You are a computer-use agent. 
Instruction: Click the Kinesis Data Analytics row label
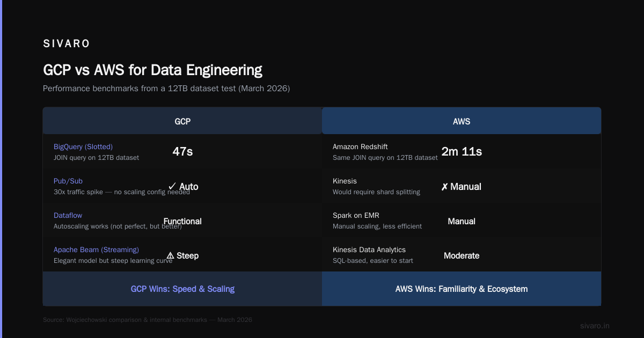coord(369,249)
